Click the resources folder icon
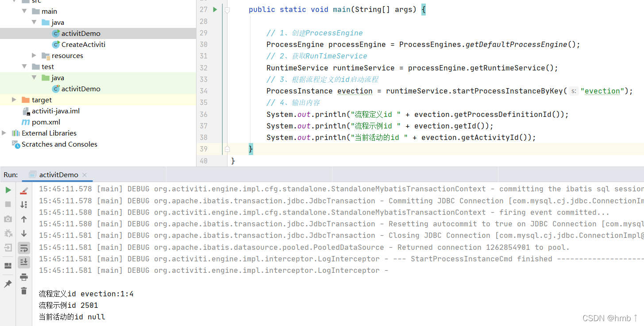644x326 pixels. coord(46,56)
